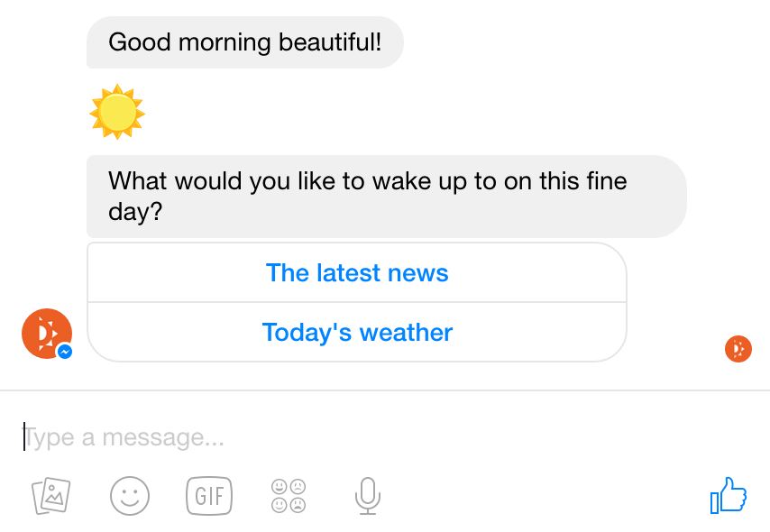Open the emoji smiley picker
The height and width of the screenshot is (532, 770).
tap(129, 496)
